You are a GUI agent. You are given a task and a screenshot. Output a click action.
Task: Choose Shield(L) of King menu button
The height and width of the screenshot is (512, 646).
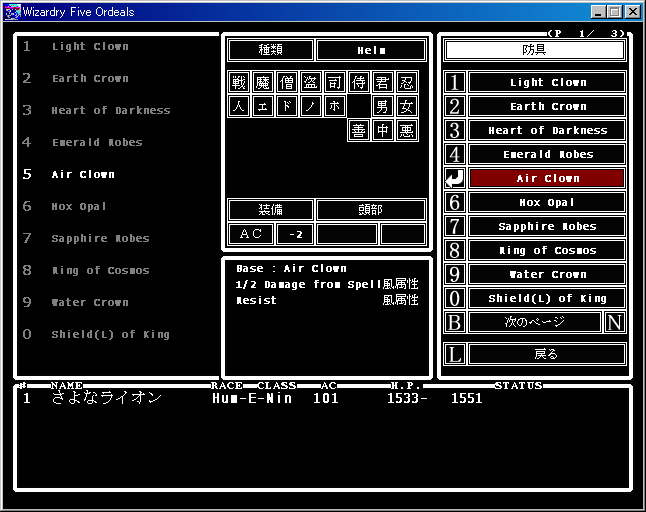pyautogui.click(x=547, y=298)
